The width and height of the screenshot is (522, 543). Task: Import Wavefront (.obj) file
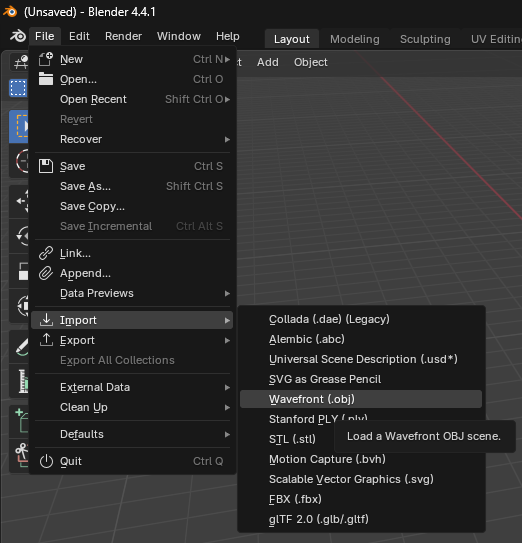click(361, 399)
